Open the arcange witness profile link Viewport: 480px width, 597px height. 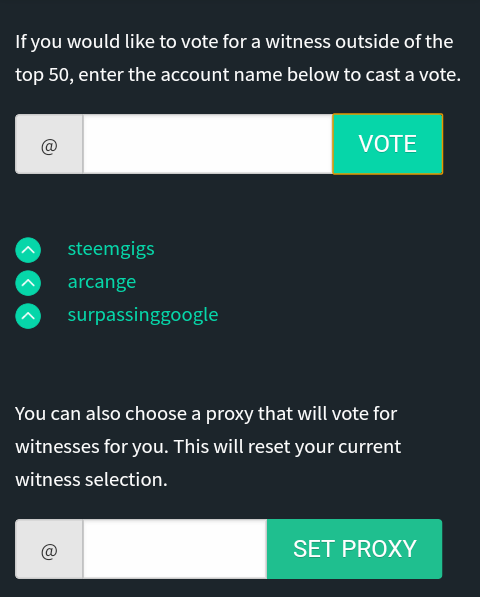[102, 283]
